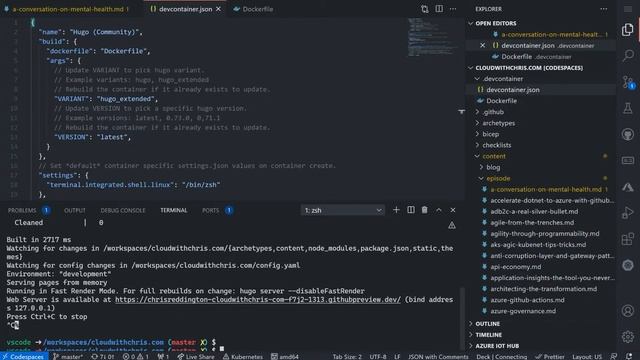
Task: Select the Terminal panel tab
Action: (x=173, y=210)
